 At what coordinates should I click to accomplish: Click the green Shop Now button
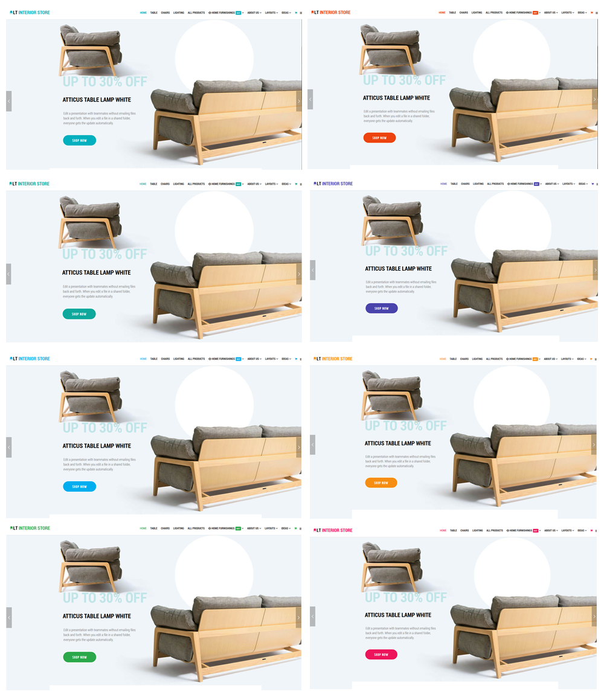80,657
